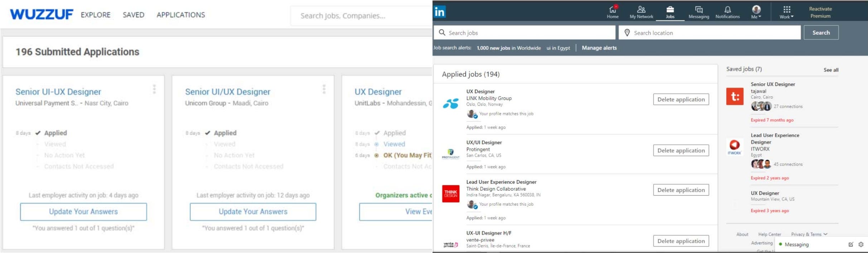Click the search magnifier in Search jobs
The image size is (868, 253).
[x=442, y=33]
